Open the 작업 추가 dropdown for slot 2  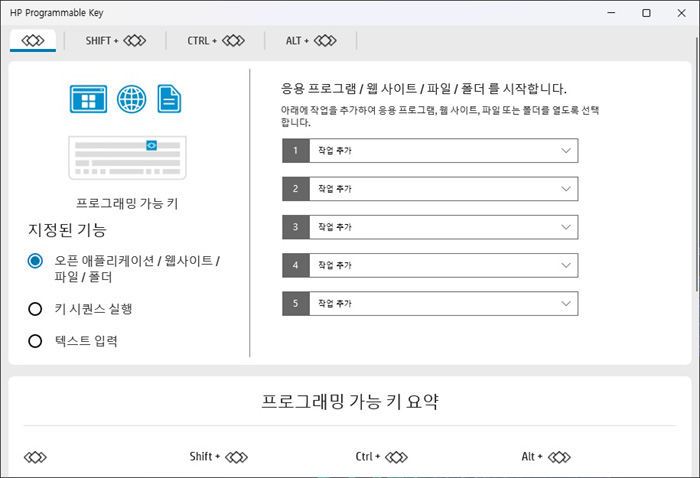coord(430,189)
